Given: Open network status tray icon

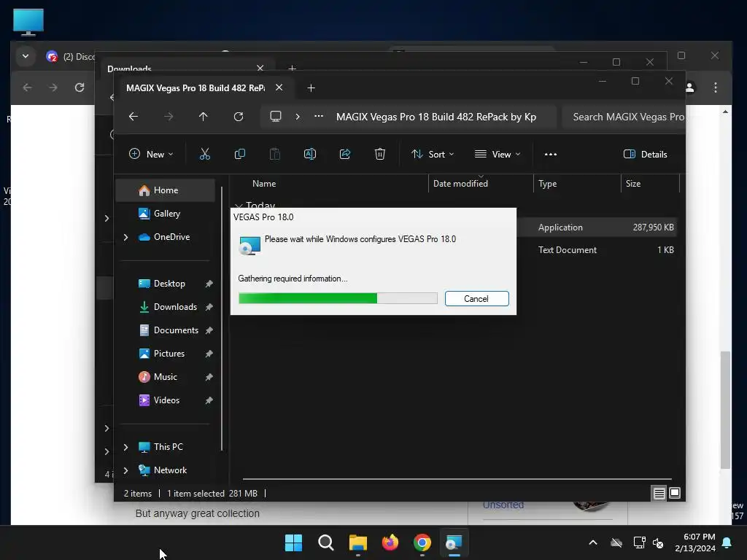Looking at the screenshot, I should tap(639, 542).
